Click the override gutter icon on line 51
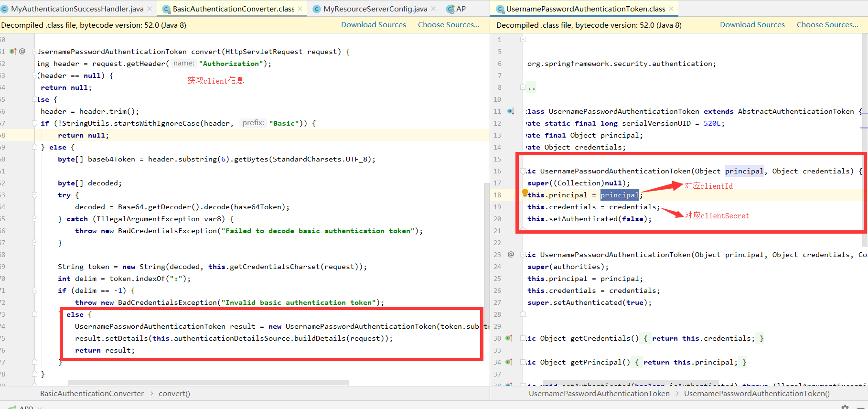The image size is (868, 409). pyautogui.click(x=13, y=51)
